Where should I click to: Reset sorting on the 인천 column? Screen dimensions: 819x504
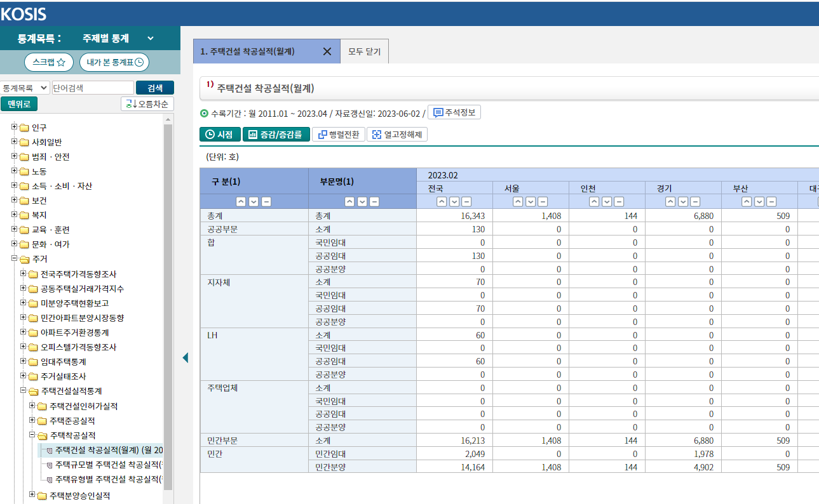click(x=619, y=202)
